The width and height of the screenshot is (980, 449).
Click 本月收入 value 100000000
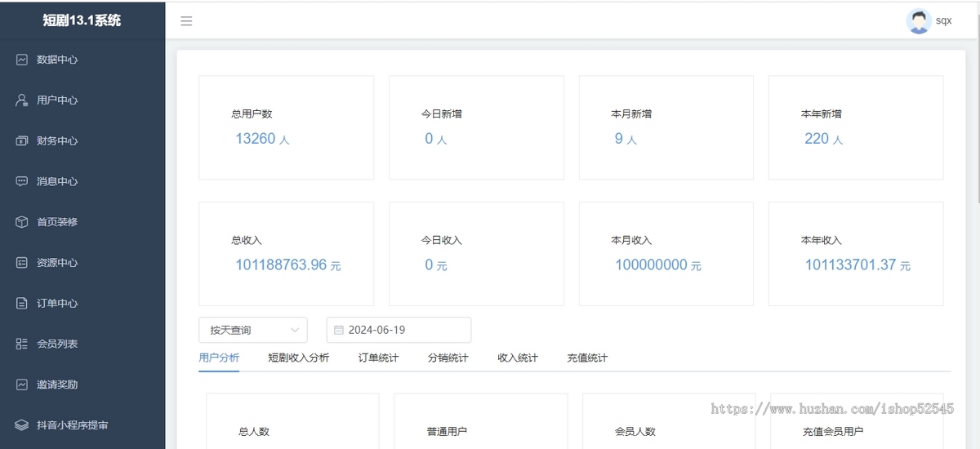[652, 265]
